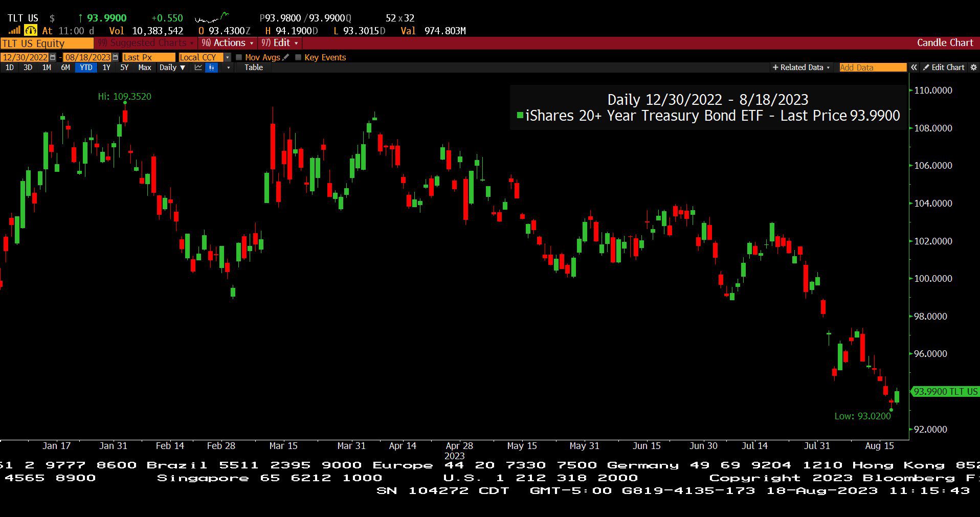
Task: Click the Jan 17 x-axis label
Action: click(x=56, y=446)
